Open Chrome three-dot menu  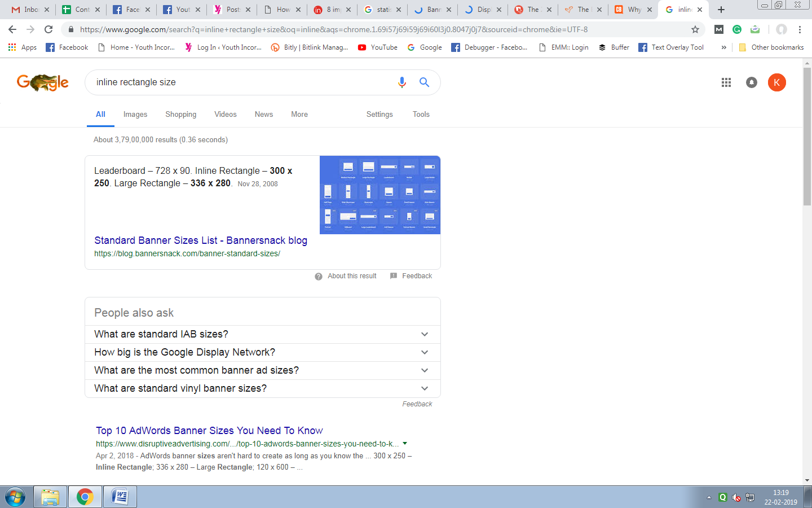click(800, 29)
